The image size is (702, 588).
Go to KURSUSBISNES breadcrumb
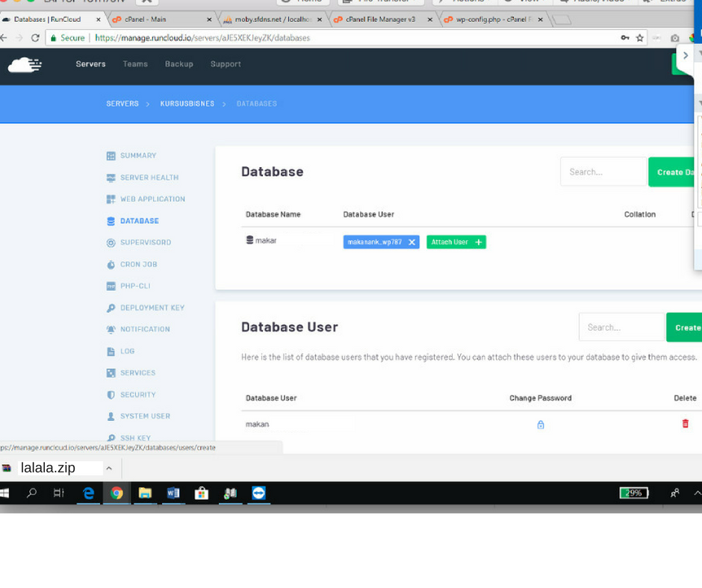point(187,104)
